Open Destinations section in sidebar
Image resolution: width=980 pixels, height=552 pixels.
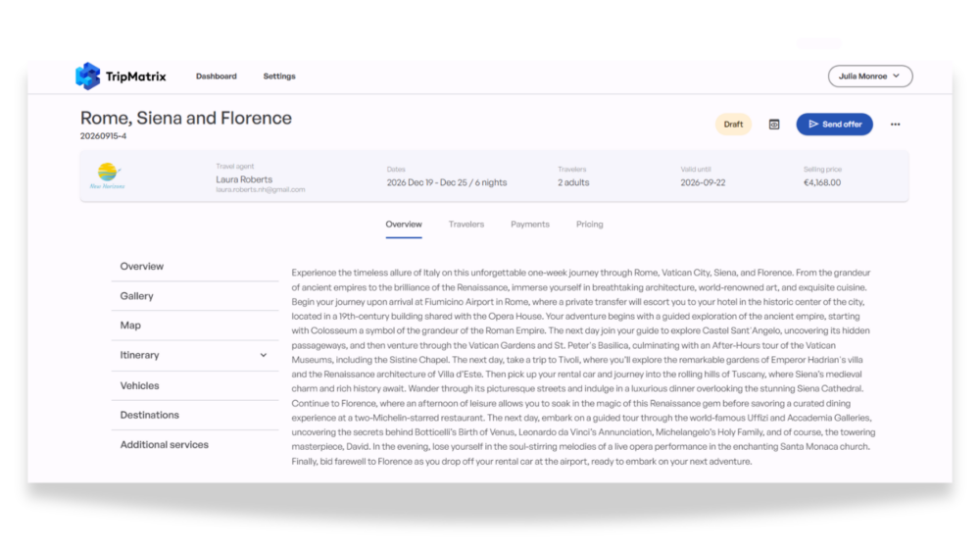(x=195, y=415)
